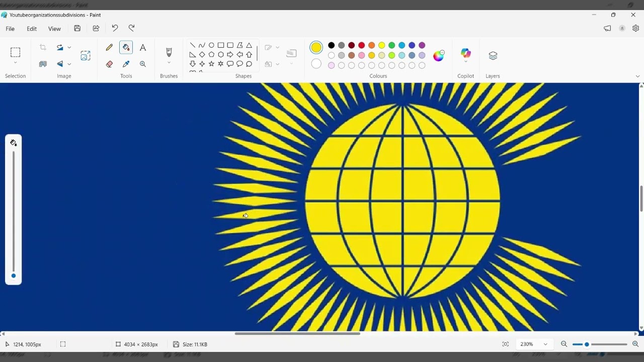Choose the Line shape
The width and height of the screenshot is (644, 362).
coord(193,45)
